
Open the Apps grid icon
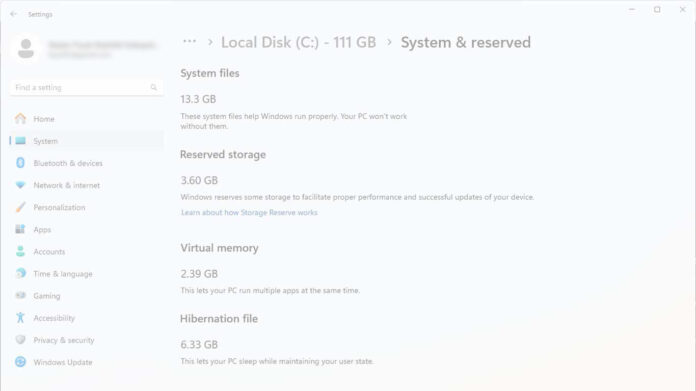20,229
